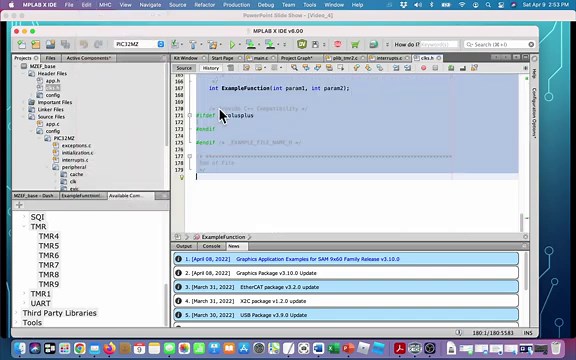576x360 pixels.
Task: Switch to the Files tab
Action: 50,58
